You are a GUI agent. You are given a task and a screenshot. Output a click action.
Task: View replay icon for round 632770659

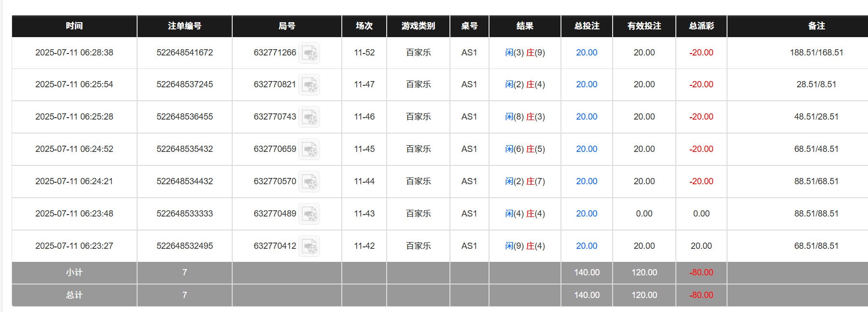point(309,149)
